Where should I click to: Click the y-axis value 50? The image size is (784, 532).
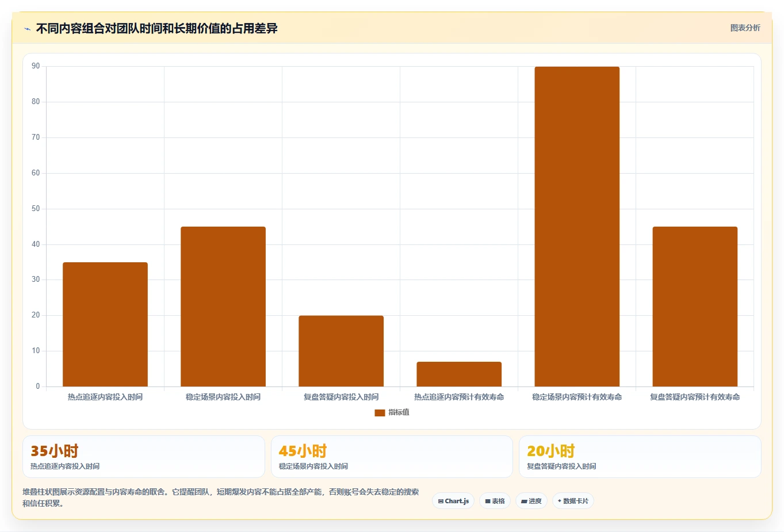(x=36, y=208)
